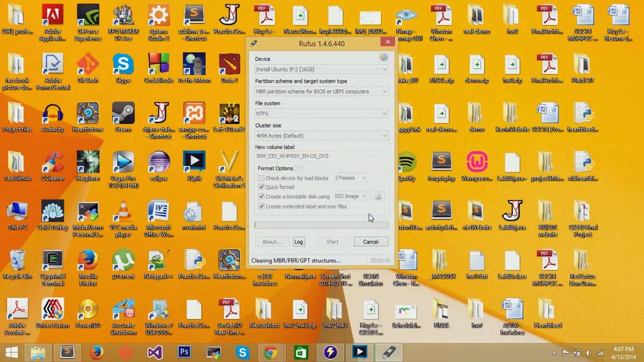The width and height of the screenshot is (644, 362).
Task: Click the Rufus language globe icon
Action: point(384,58)
